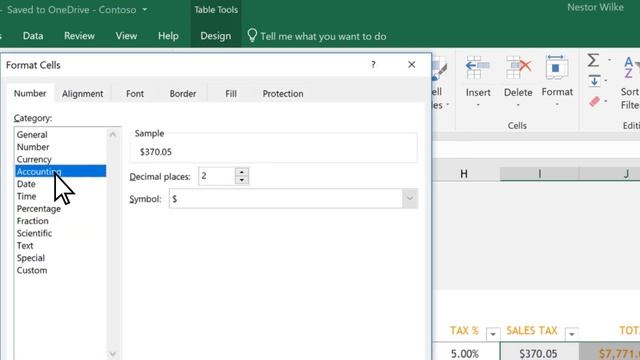The width and height of the screenshot is (640, 360).
Task: Select the Accounting category
Action: pos(60,171)
